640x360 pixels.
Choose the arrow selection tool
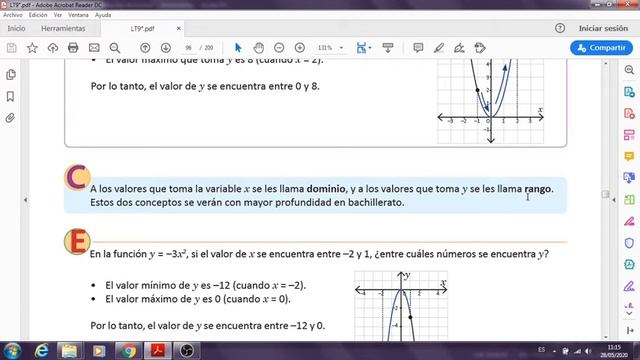[x=238, y=48]
